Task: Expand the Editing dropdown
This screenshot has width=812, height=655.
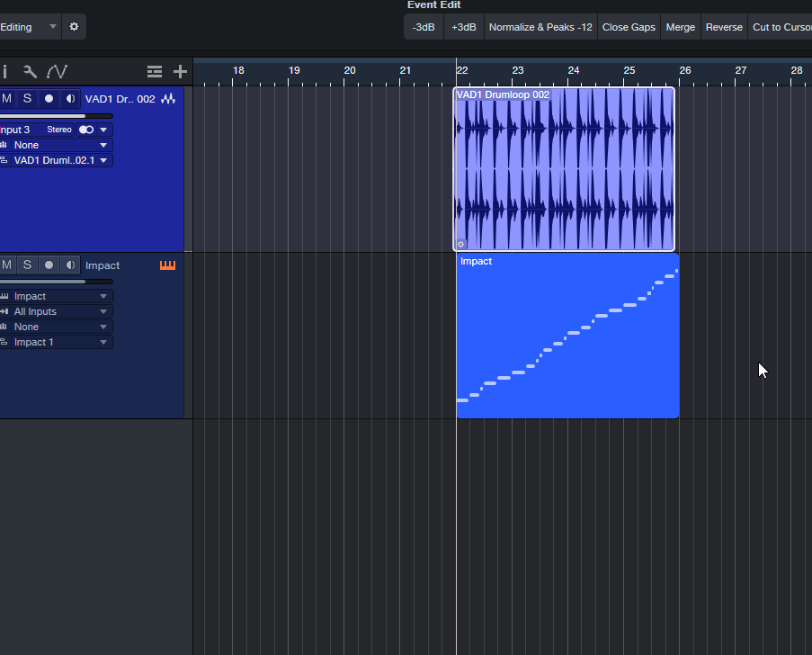Action: (x=52, y=27)
